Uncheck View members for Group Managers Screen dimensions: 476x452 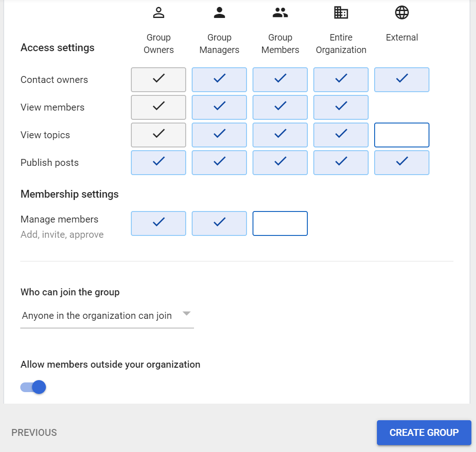pyautogui.click(x=219, y=107)
